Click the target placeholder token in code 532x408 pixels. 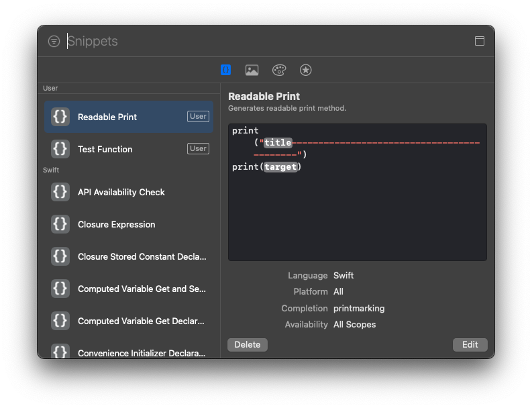point(280,167)
